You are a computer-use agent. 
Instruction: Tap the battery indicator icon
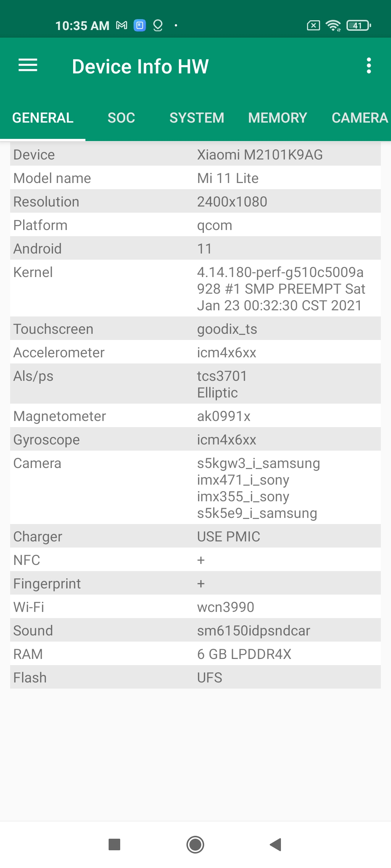point(358,25)
